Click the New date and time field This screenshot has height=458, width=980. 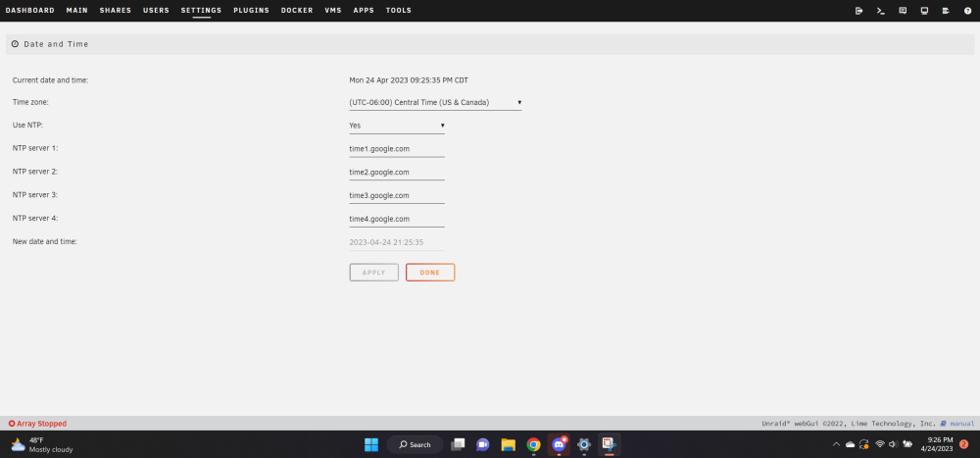click(x=397, y=243)
